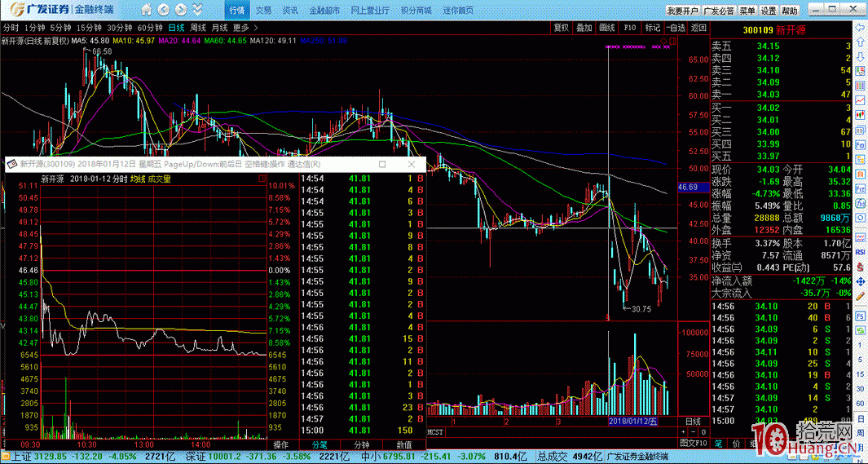Select the 月线 chart period

220,27
